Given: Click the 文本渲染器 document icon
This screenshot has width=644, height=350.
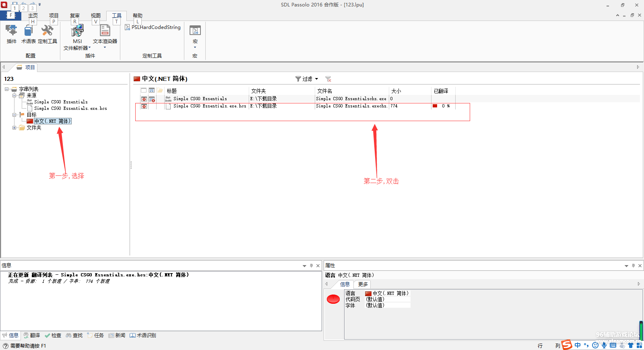Looking at the screenshot, I should click(105, 31).
